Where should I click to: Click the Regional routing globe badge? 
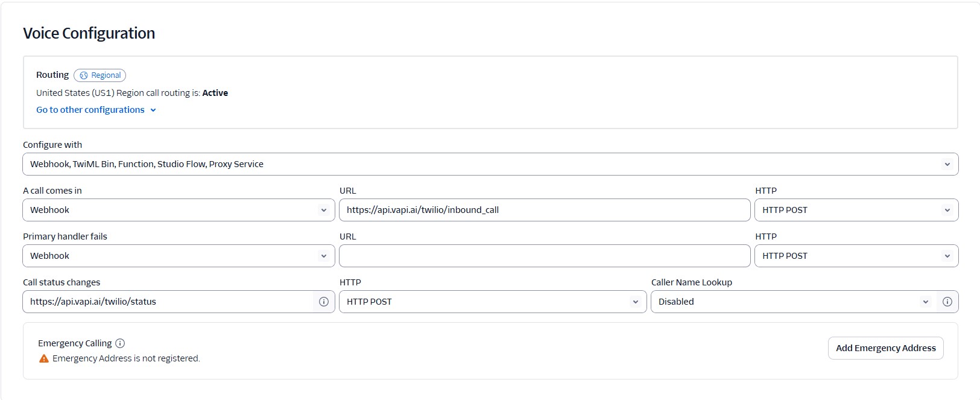(100, 75)
